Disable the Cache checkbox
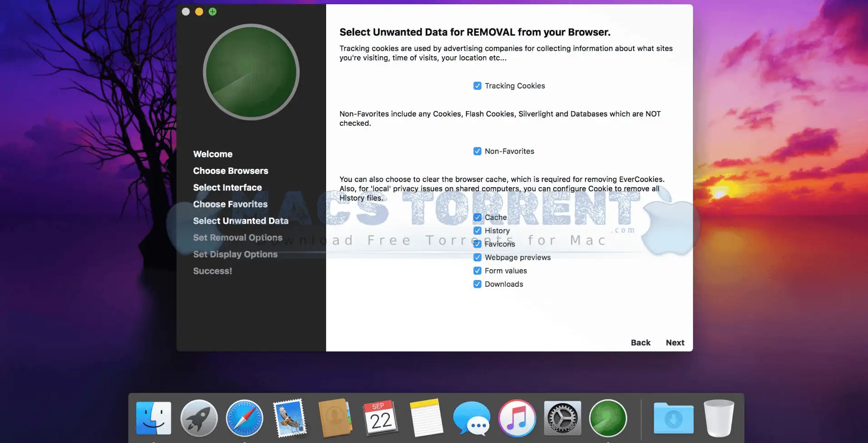The width and height of the screenshot is (868, 443). tap(477, 217)
